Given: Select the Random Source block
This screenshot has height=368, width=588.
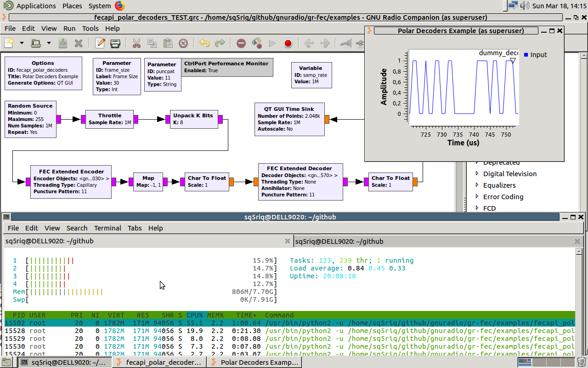Looking at the screenshot, I should tap(30, 119).
